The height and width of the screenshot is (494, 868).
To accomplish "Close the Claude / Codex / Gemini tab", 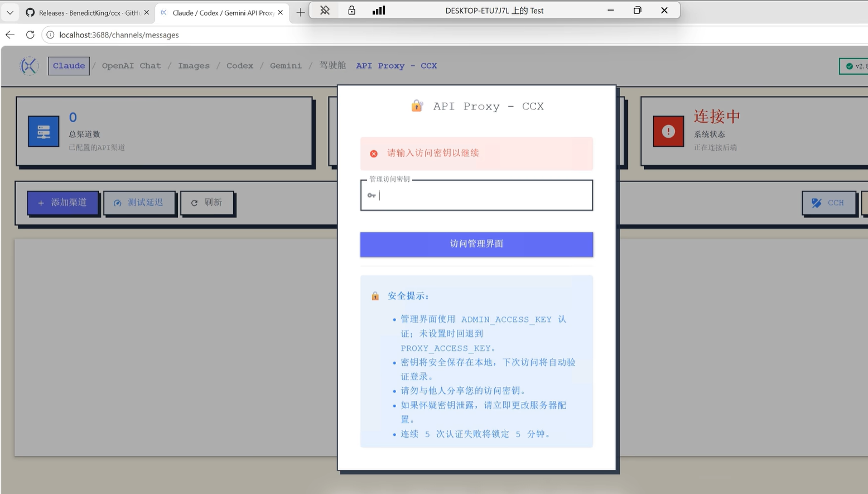I will coord(280,12).
